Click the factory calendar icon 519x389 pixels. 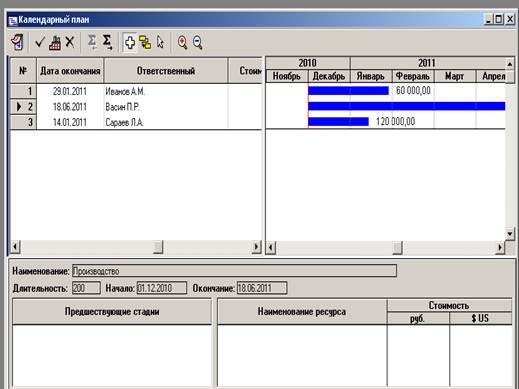(55, 43)
